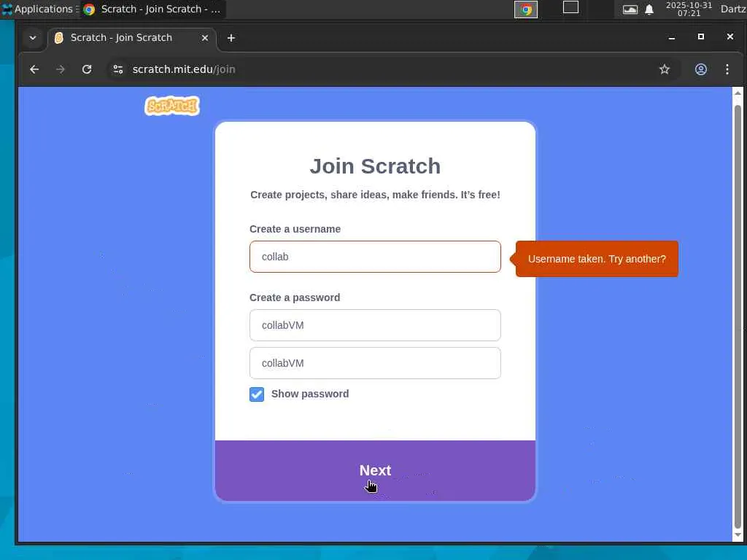Click the Show password label text
747x560 pixels.
[x=310, y=394]
